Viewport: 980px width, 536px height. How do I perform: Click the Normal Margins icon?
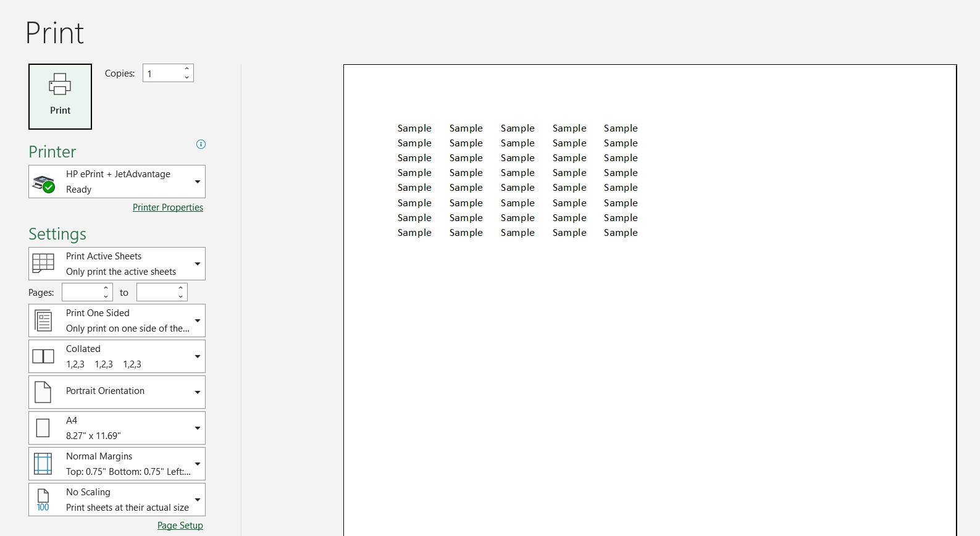pyautogui.click(x=43, y=464)
